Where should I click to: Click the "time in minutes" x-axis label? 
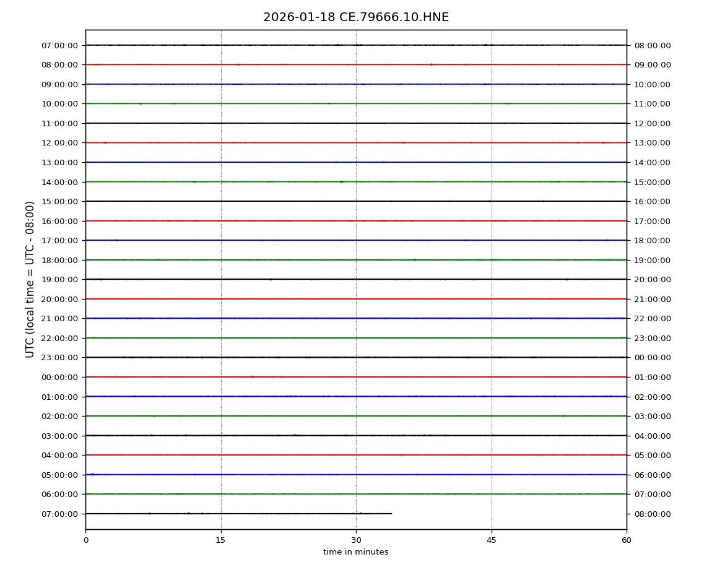(x=356, y=552)
